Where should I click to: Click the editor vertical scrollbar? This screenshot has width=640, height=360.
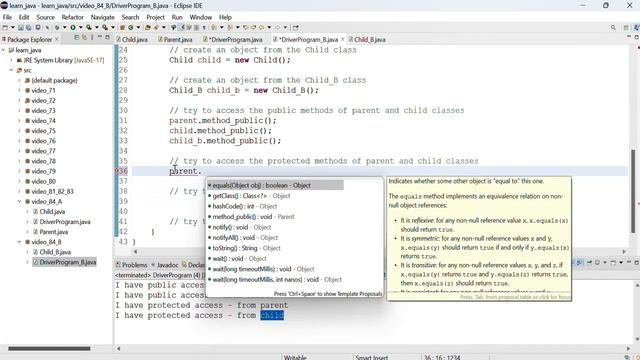pyautogui.click(x=634, y=191)
